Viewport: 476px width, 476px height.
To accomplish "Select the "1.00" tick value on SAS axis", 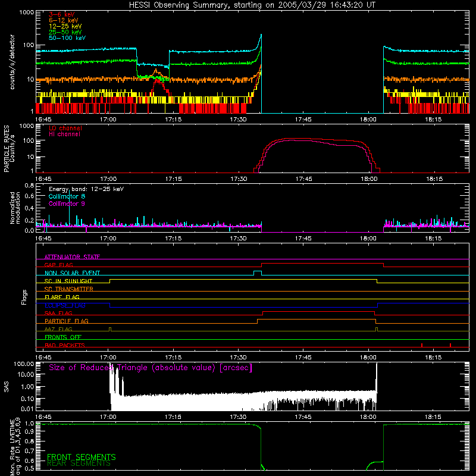I will pyautogui.click(x=27, y=387).
